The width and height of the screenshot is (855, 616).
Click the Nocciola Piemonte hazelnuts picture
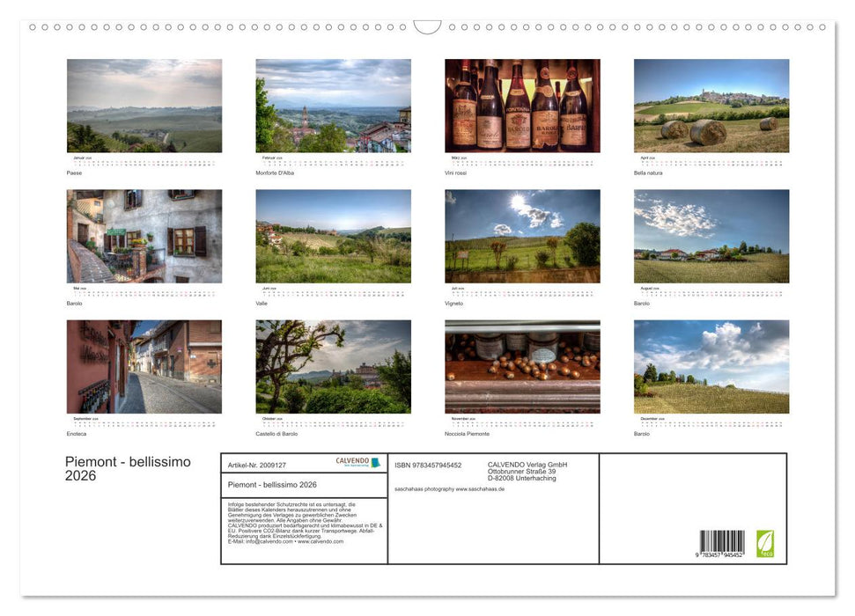(x=521, y=367)
